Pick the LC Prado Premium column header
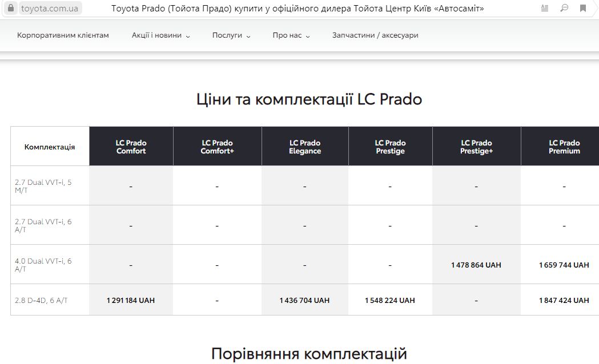This screenshot has width=599, height=364. point(564,147)
